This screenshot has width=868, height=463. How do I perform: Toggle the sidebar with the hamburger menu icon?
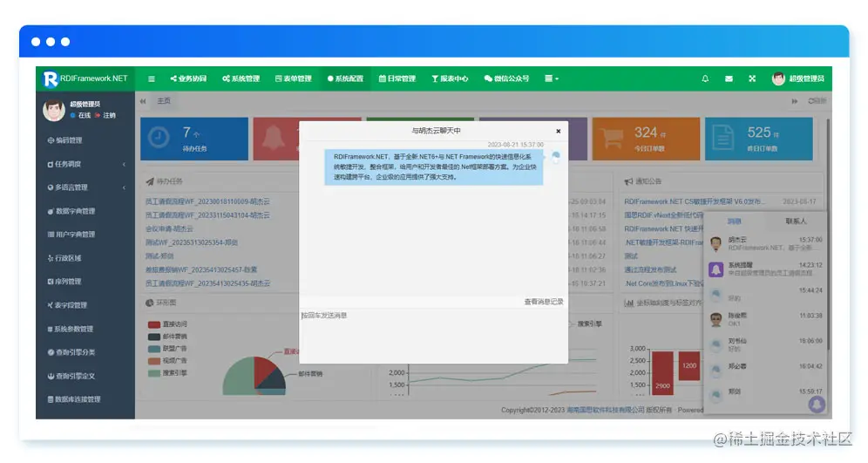point(151,78)
